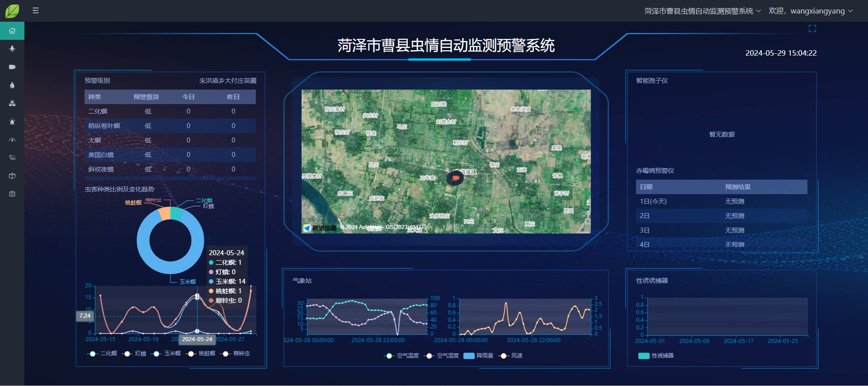Screen dimensions: 868x386
Task: Open the home dashboard sidebar icon
Action: pyautogui.click(x=12, y=31)
